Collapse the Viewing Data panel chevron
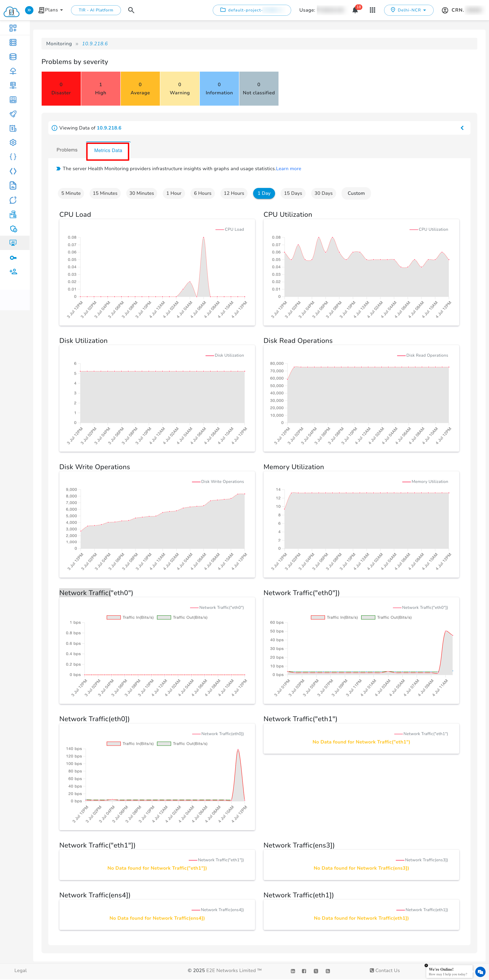This screenshot has height=980, width=489. pyautogui.click(x=462, y=128)
